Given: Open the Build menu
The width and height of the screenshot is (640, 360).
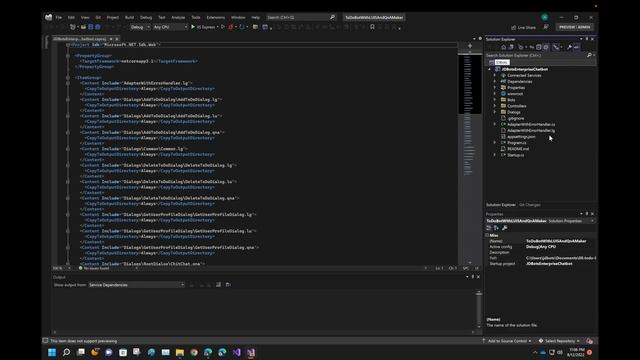Looking at the screenshot, I should coord(129,18).
